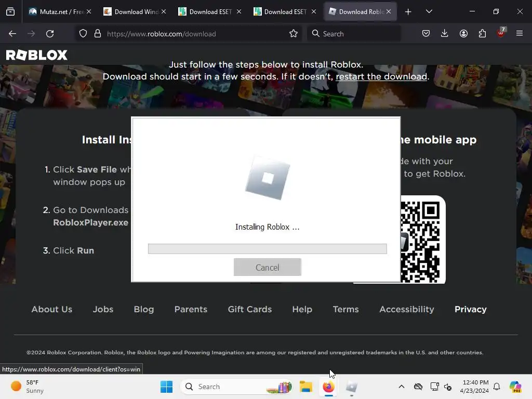Click the installer progress bar
This screenshot has height=399, width=532.
coord(268,249)
